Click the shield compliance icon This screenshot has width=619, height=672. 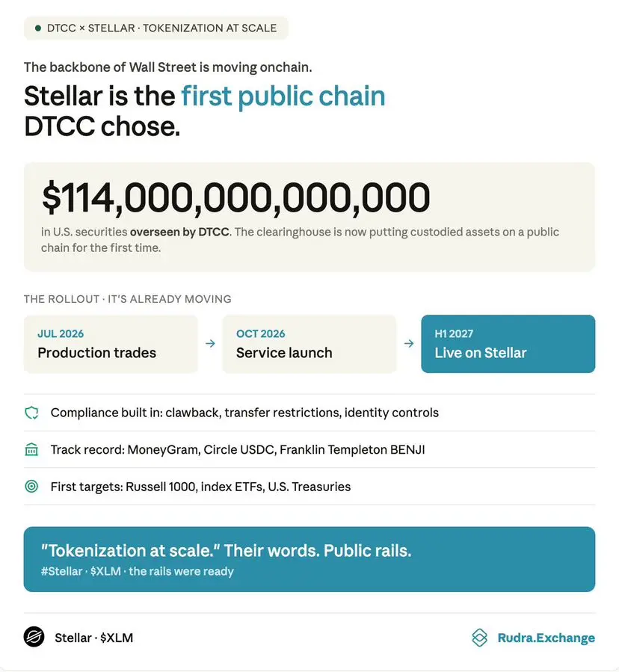point(31,413)
